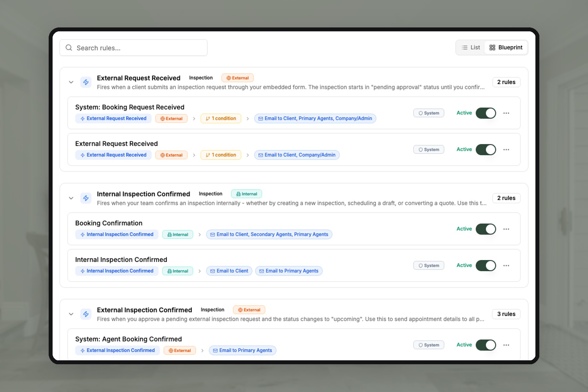The image size is (588, 392).
Task: Open more options for System: Booking Request Received
Action: (506, 113)
